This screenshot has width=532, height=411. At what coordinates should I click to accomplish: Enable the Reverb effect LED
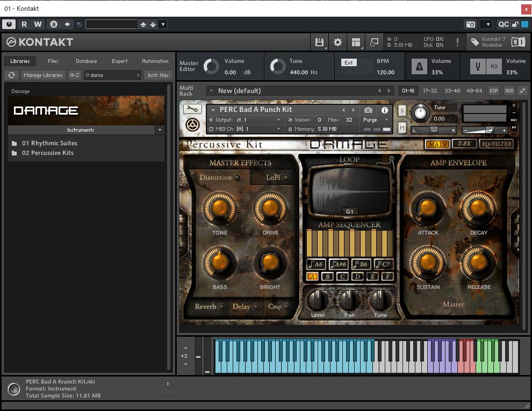pos(221,307)
